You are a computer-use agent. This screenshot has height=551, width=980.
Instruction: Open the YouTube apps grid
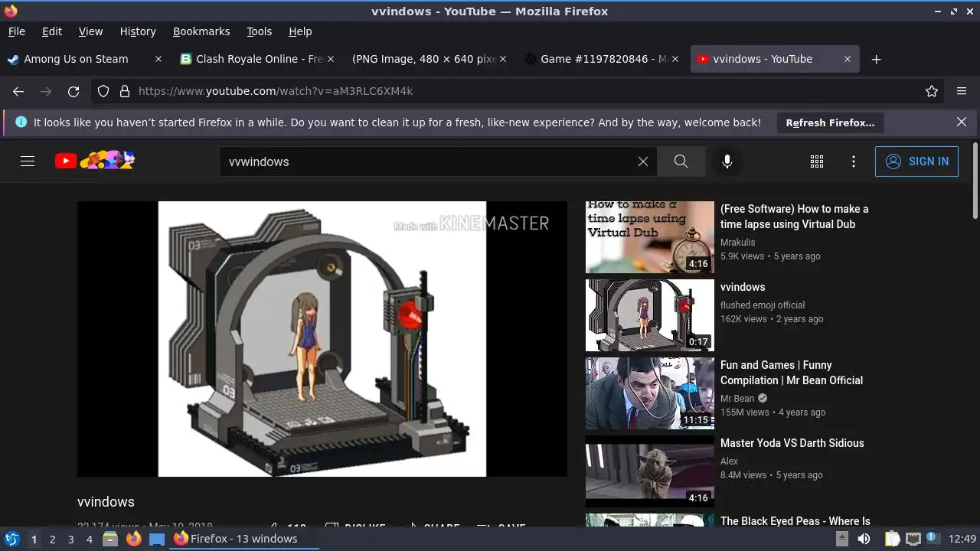tap(817, 161)
